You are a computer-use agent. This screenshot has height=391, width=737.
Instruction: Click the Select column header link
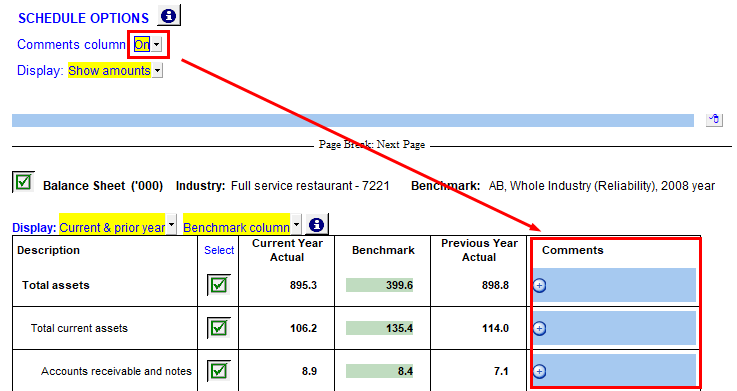pos(219,250)
